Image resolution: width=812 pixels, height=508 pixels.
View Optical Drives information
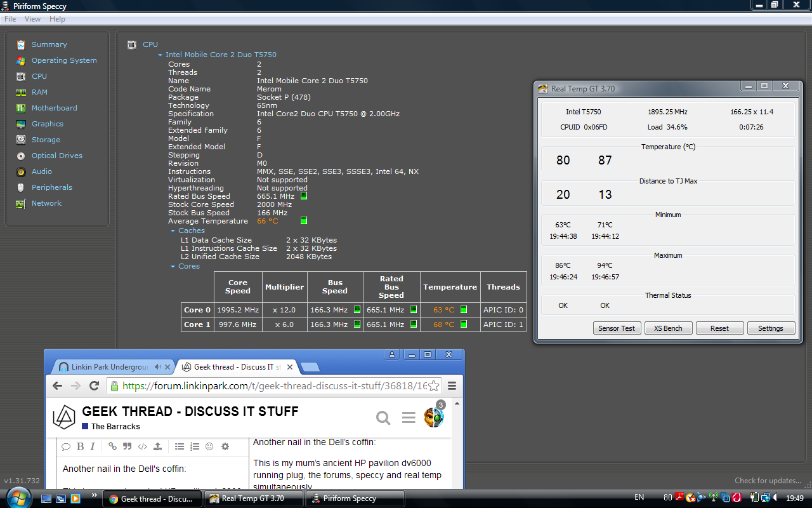(56, 156)
